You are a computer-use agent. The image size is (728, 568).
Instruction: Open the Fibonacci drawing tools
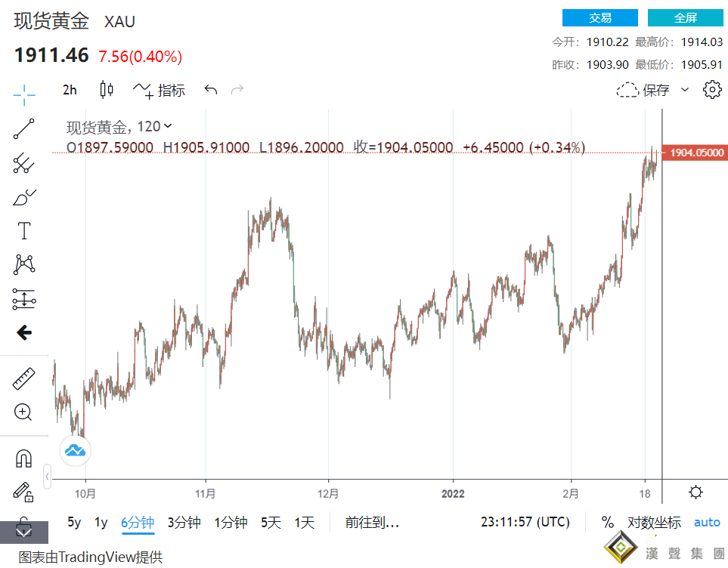pos(23,164)
